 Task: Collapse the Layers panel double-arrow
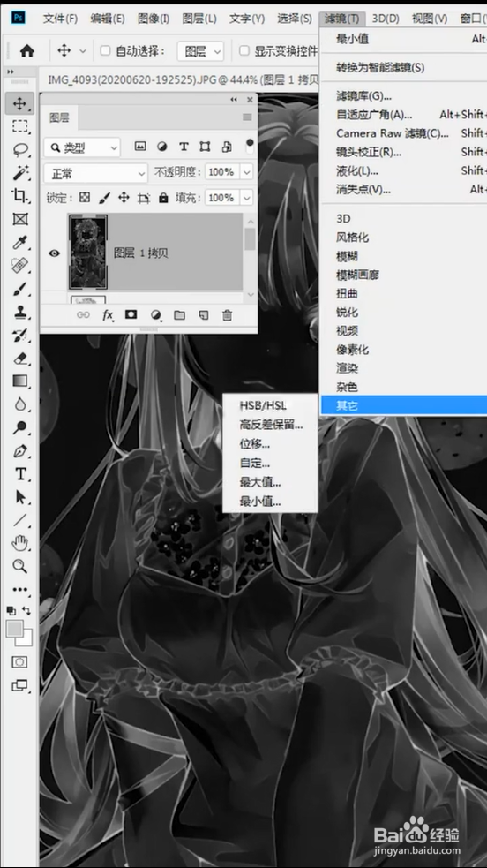tap(234, 100)
